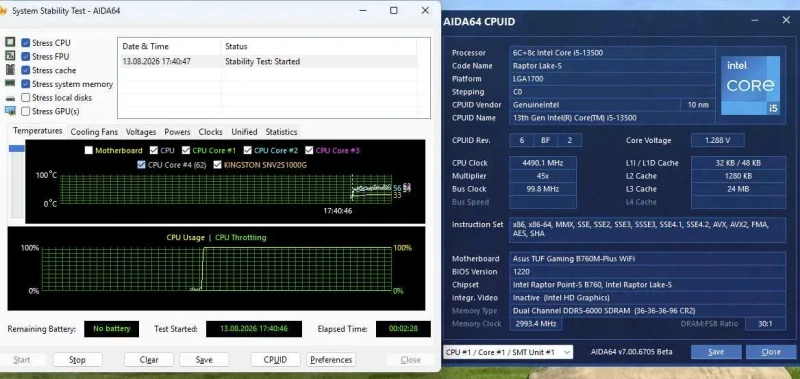Enable Stress local disks checkbox
The image size is (800, 379).
26,97
